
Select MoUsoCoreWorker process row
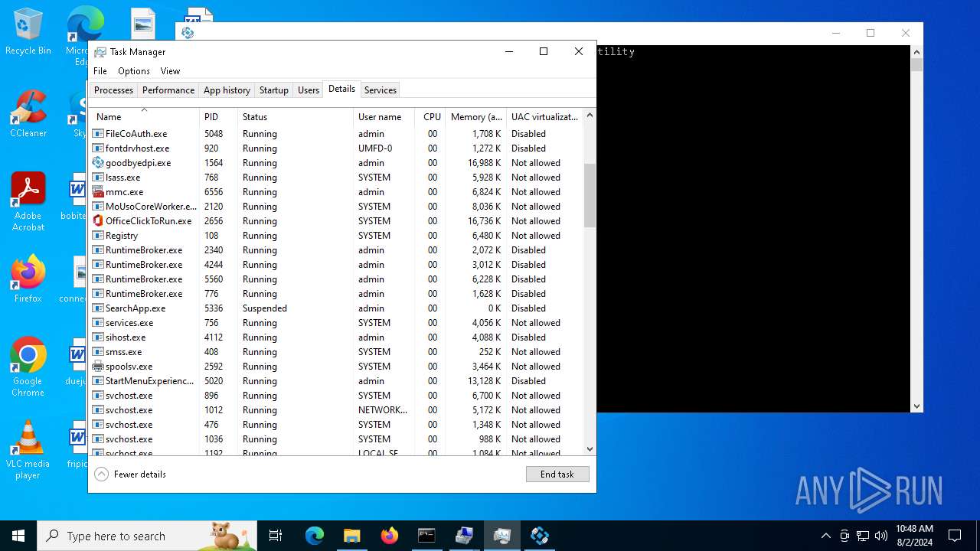[x=336, y=207]
